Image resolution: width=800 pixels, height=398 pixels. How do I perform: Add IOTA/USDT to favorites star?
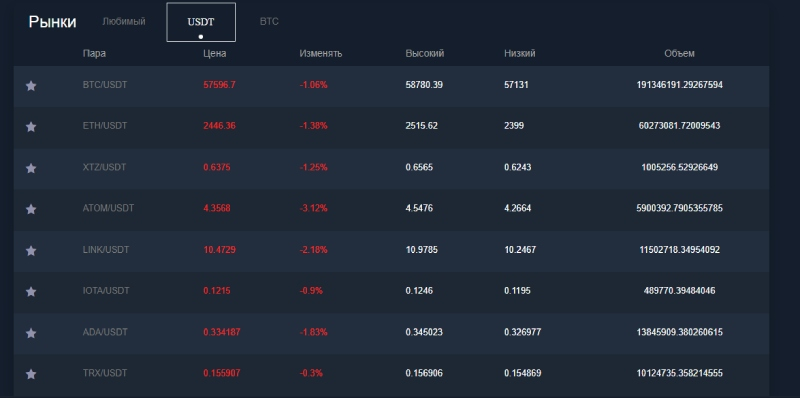pyautogui.click(x=31, y=291)
